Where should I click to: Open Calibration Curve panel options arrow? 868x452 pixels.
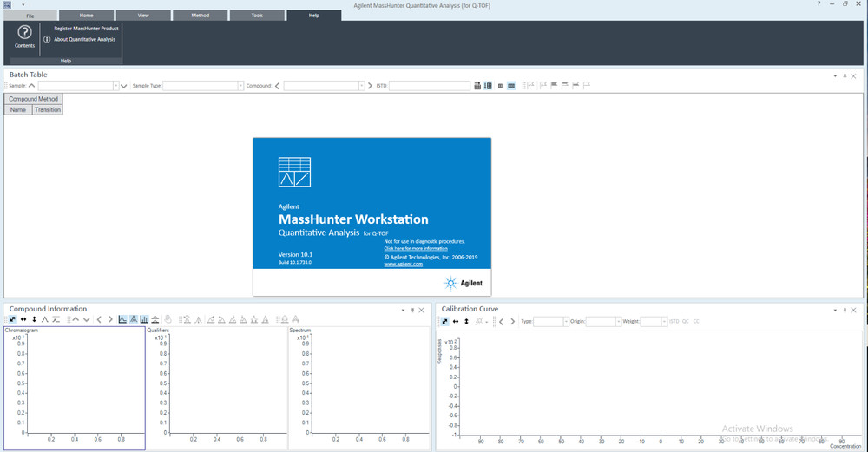(x=835, y=311)
